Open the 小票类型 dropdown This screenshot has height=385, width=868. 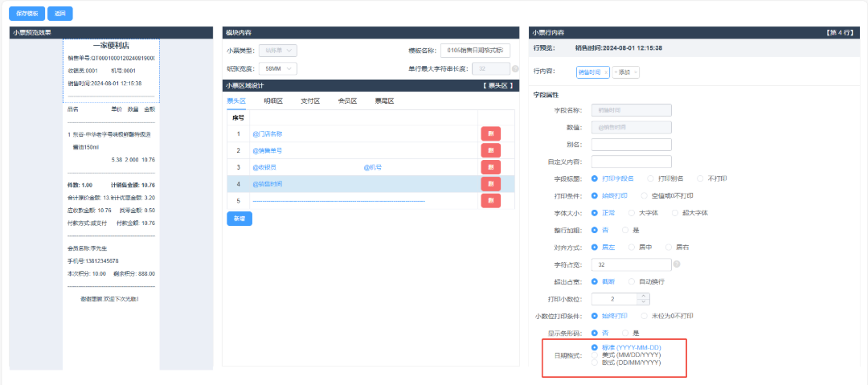[x=278, y=51]
